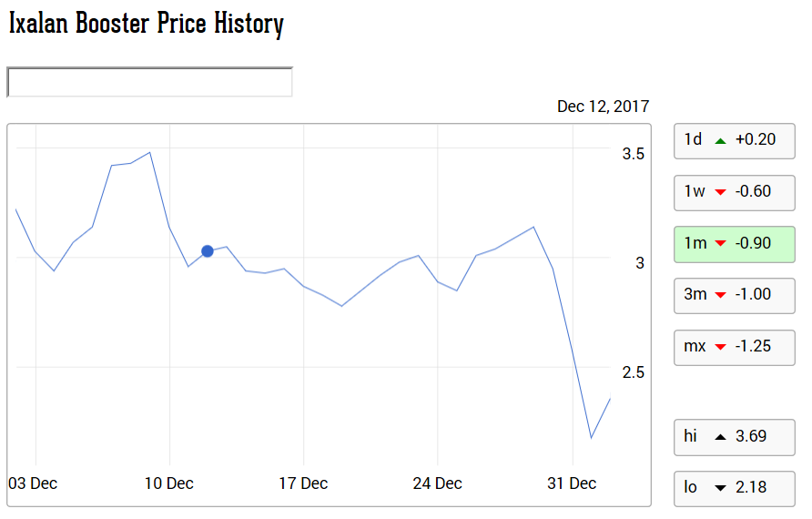Screen dimensions: 812x519
Task: Click the 24 Dec axis label
Action: [x=437, y=483]
